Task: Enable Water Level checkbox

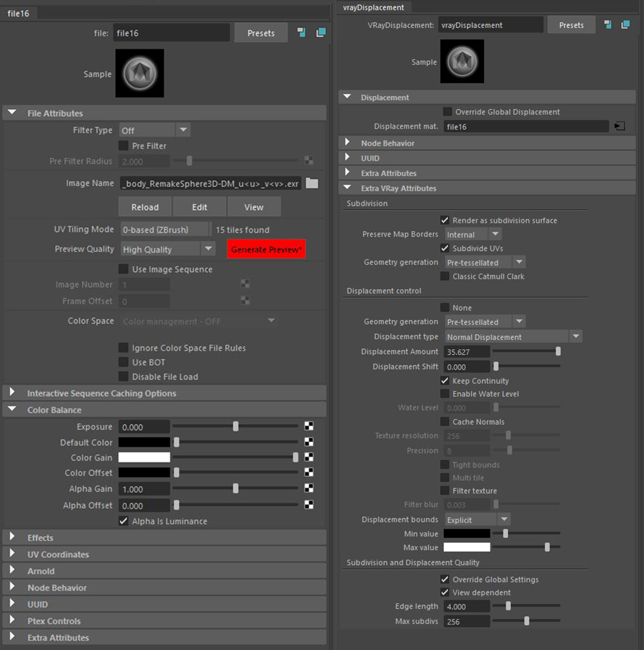Action: coord(445,394)
